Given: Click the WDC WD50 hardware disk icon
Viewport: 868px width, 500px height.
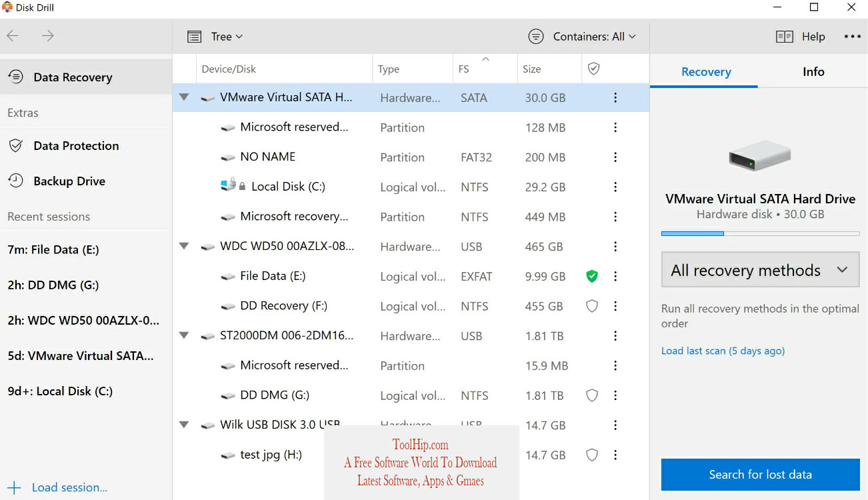Looking at the screenshot, I should (208, 247).
